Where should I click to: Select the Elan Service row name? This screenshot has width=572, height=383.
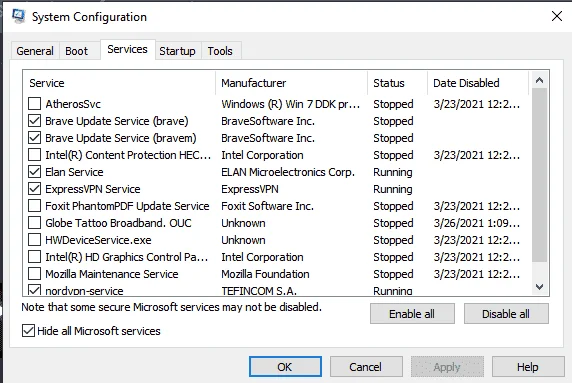point(74,172)
